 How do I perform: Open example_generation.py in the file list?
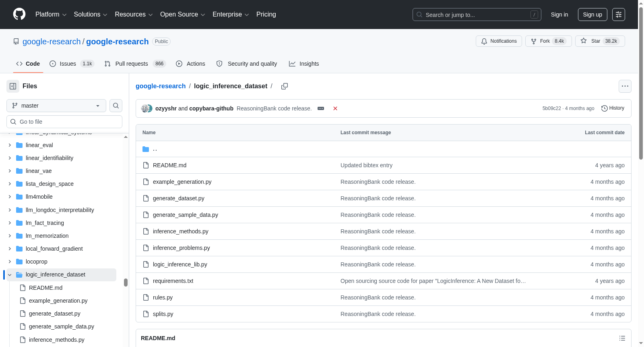[182, 182]
